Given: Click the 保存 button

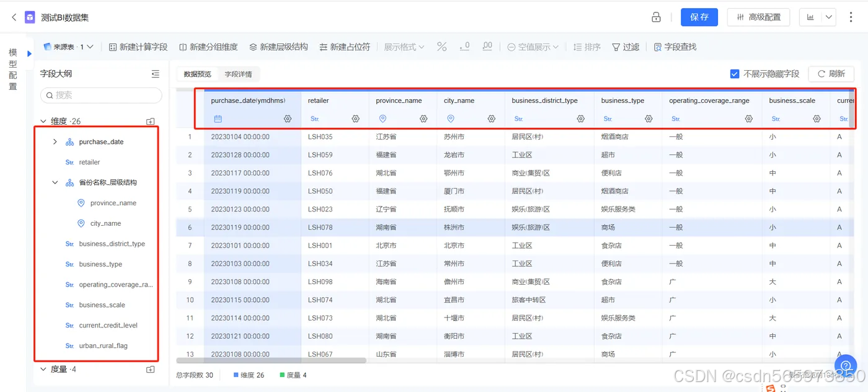Looking at the screenshot, I should [x=699, y=17].
